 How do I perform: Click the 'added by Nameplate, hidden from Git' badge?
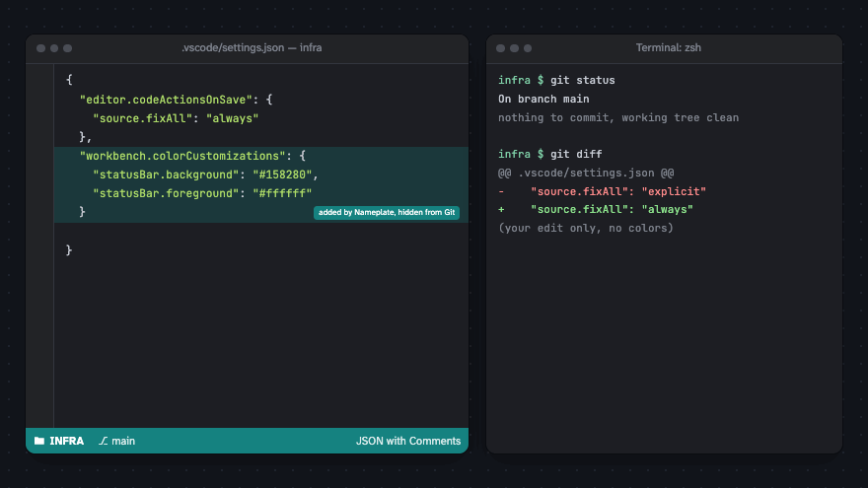click(x=387, y=213)
